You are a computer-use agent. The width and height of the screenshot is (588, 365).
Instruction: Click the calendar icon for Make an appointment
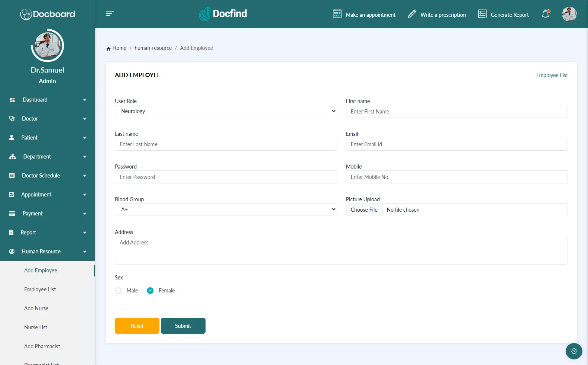pyautogui.click(x=337, y=14)
